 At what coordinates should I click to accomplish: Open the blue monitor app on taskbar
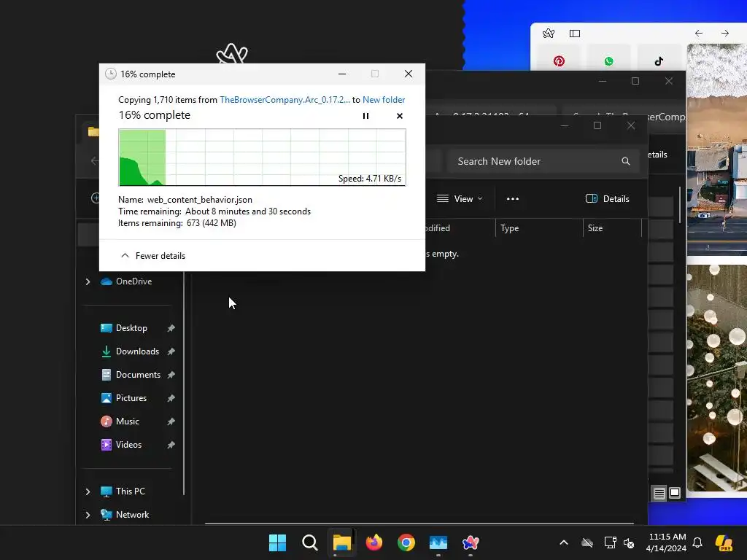[x=438, y=542]
